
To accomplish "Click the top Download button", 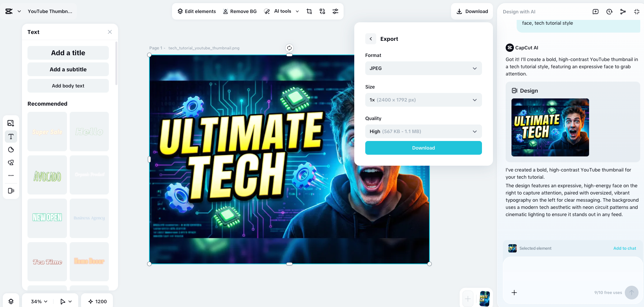I will [472, 11].
